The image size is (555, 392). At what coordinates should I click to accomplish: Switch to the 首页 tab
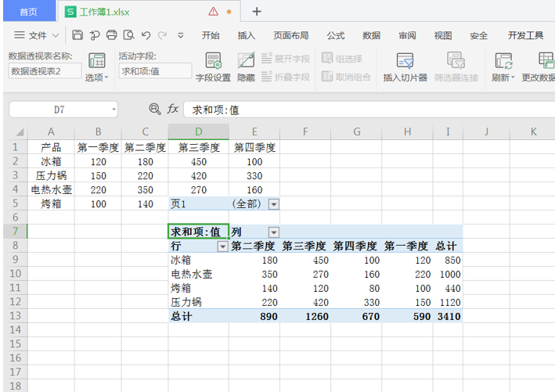coord(29,12)
